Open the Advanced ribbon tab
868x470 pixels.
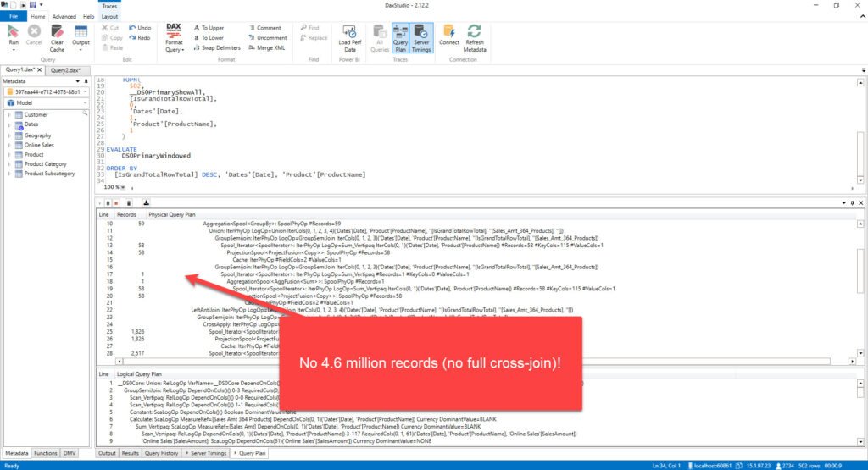(64, 17)
